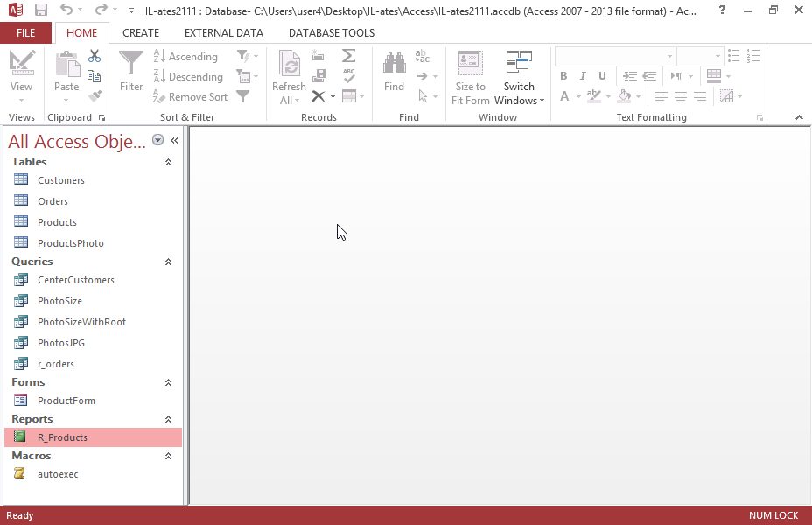Screen dimensions: 812x525
Task: Select the HOME ribbon tab
Action: coord(82,33)
